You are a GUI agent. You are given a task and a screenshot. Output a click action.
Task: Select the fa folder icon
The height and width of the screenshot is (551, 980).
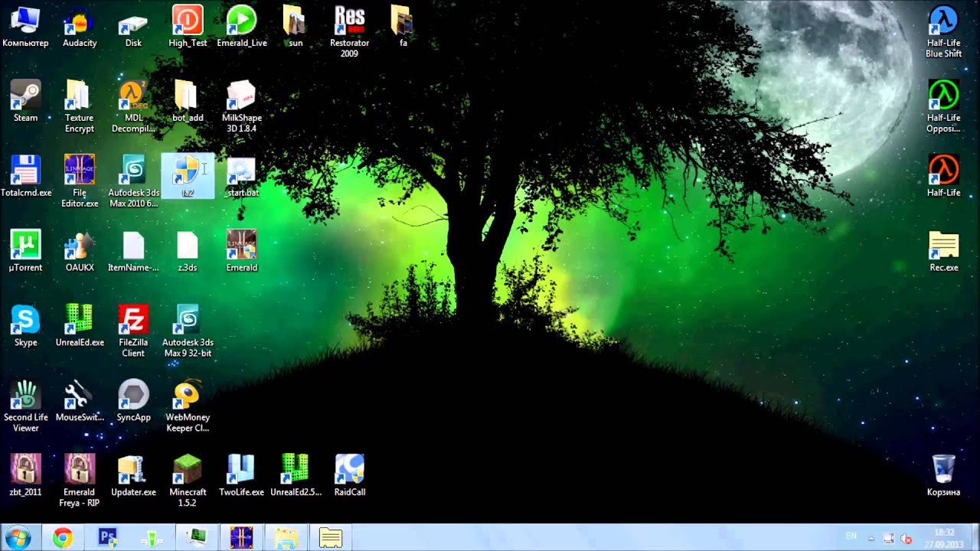403,28
